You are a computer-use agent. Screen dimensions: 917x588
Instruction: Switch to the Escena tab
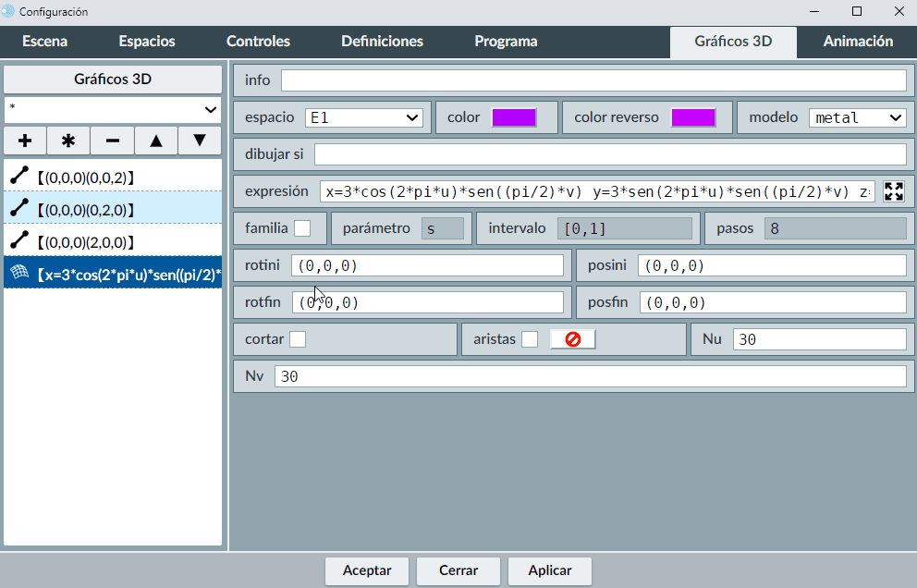tap(44, 41)
